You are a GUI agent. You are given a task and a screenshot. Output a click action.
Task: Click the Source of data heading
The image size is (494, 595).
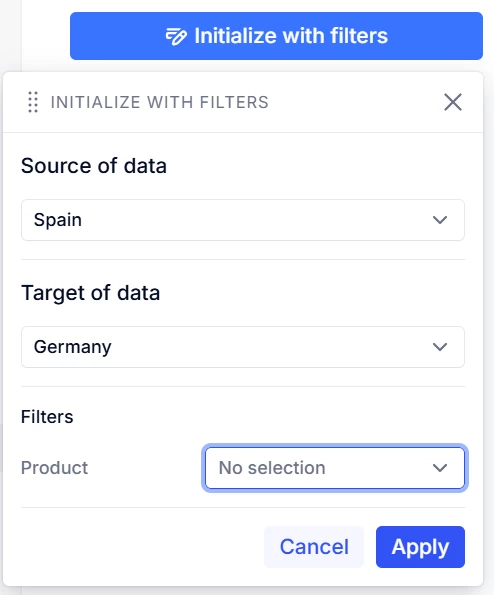[x=94, y=166]
